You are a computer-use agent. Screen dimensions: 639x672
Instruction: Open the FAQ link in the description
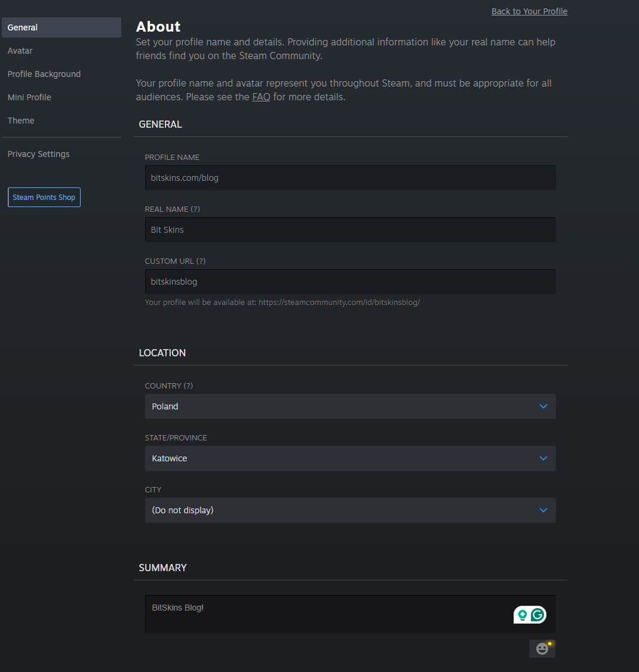(261, 97)
